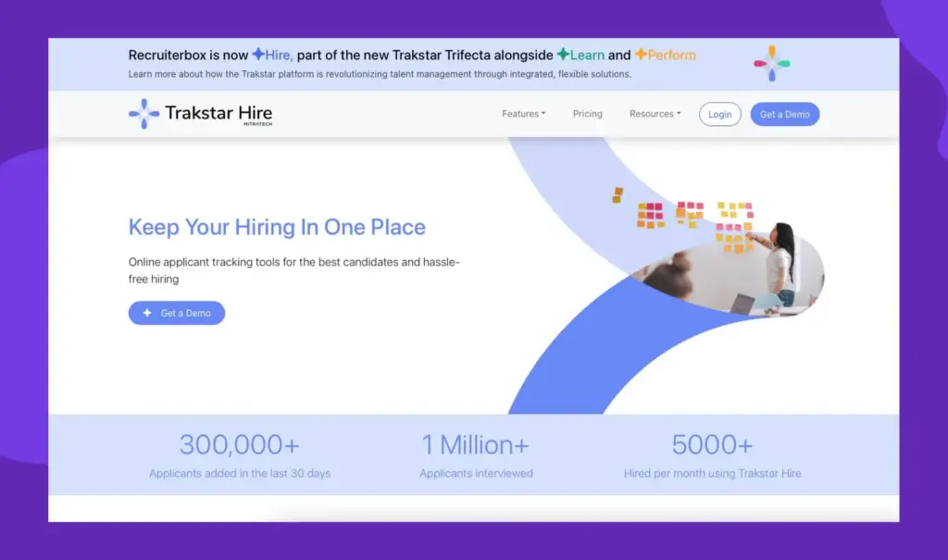This screenshot has height=560, width=948.
Task: Click the 5000+ statistic
Action: pos(712,445)
